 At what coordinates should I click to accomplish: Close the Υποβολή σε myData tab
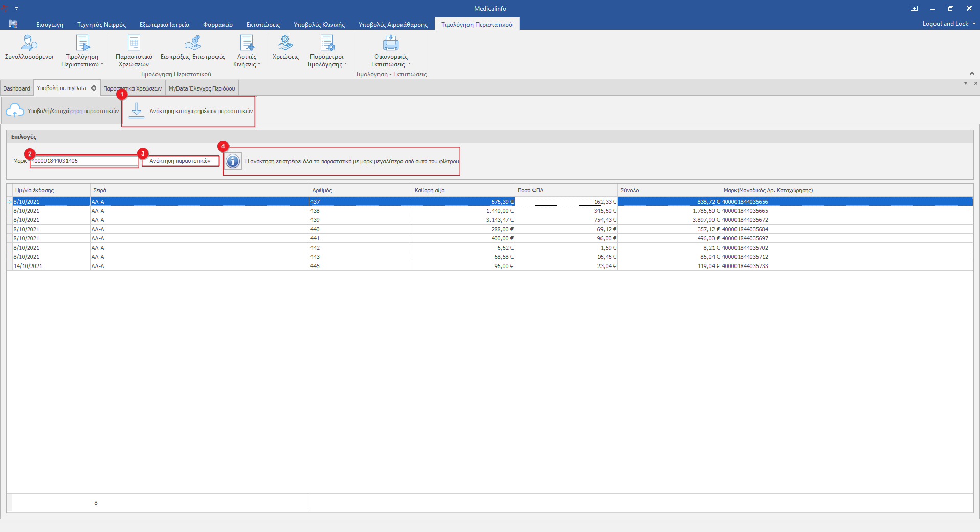[94, 88]
